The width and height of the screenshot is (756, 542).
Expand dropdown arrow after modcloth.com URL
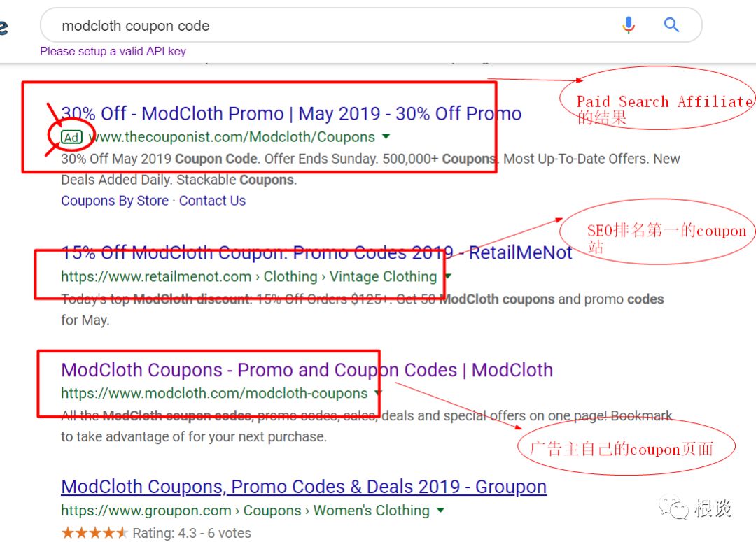pyautogui.click(x=379, y=393)
